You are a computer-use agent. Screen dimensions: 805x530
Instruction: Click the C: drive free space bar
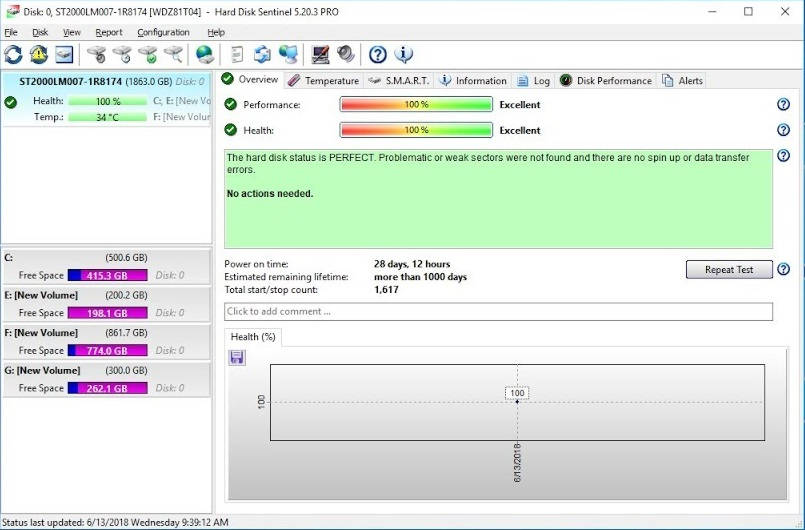tap(108, 275)
